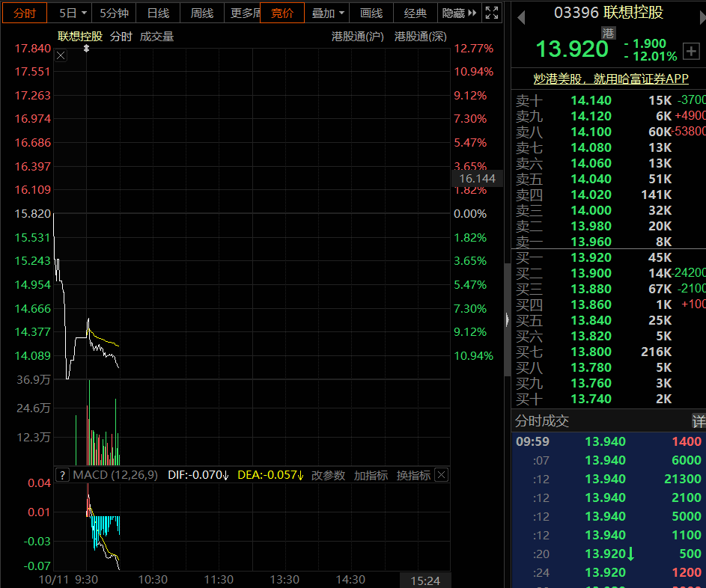The width and height of the screenshot is (706, 588).
Task: Click the MACD (12,26,9) indicator label
Action: (x=115, y=475)
